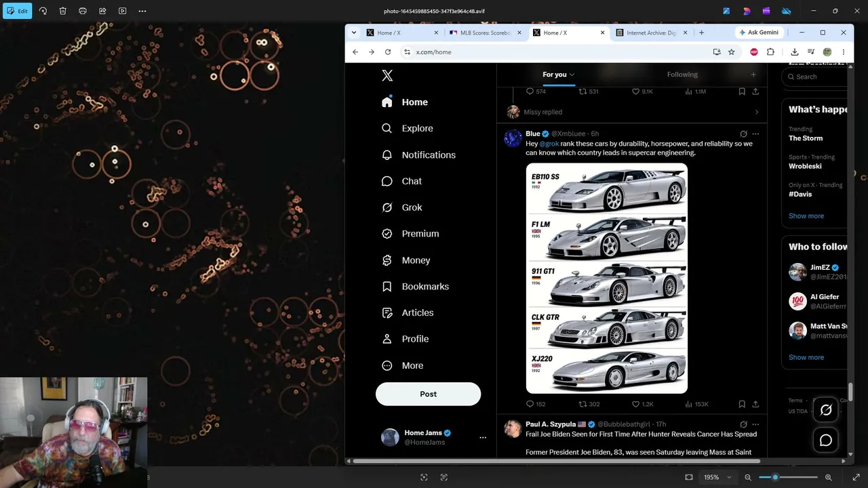
Task: Click Show more under trending topics
Action: tap(806, 216)
